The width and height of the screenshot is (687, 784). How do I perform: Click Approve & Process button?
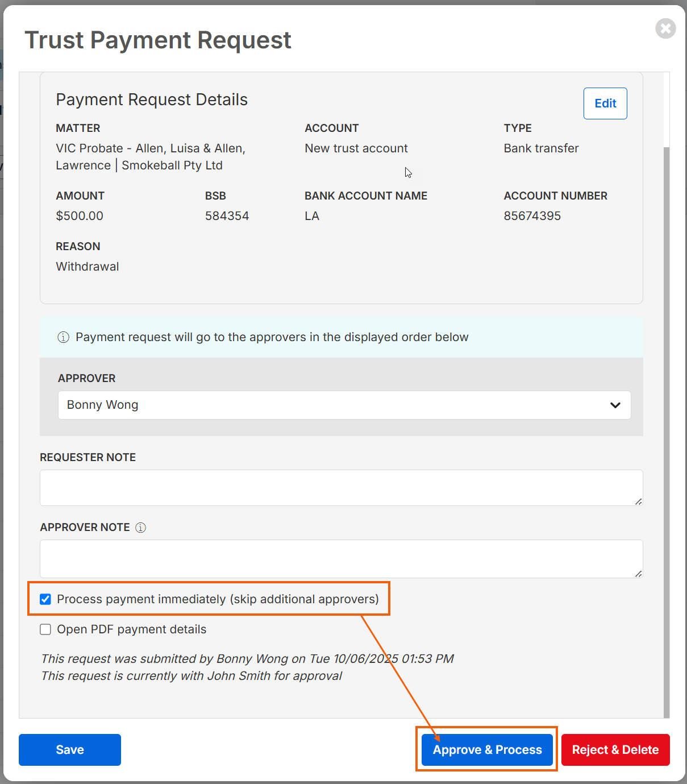[487, 750]
